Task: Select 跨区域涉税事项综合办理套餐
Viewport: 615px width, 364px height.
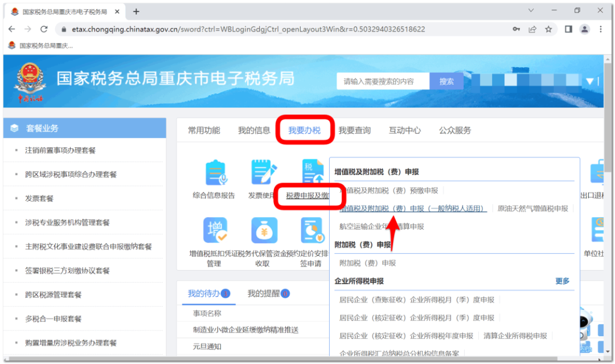Action: (x=71, y=175)
